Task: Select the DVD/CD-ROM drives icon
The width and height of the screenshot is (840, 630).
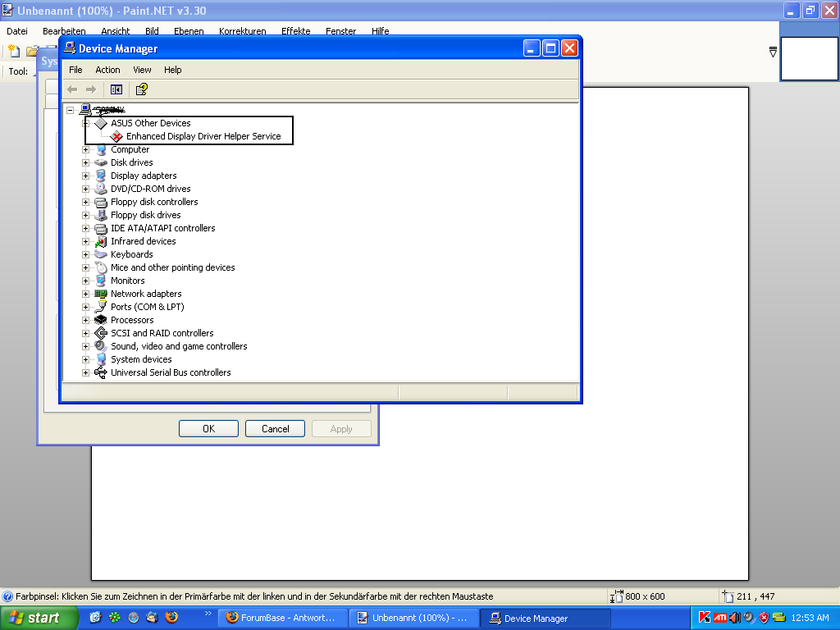Action: [101, 189]
